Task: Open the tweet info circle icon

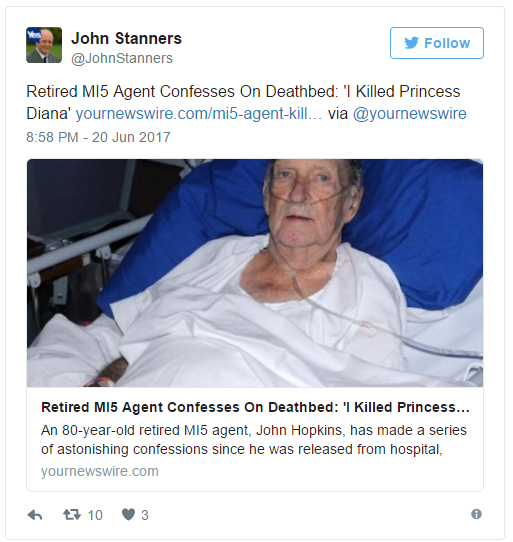Action: (x=476, y=514)
